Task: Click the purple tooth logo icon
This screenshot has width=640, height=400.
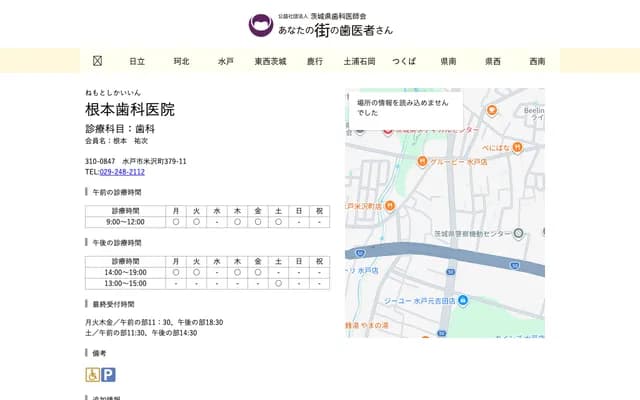Action: (x=261, y=25)
